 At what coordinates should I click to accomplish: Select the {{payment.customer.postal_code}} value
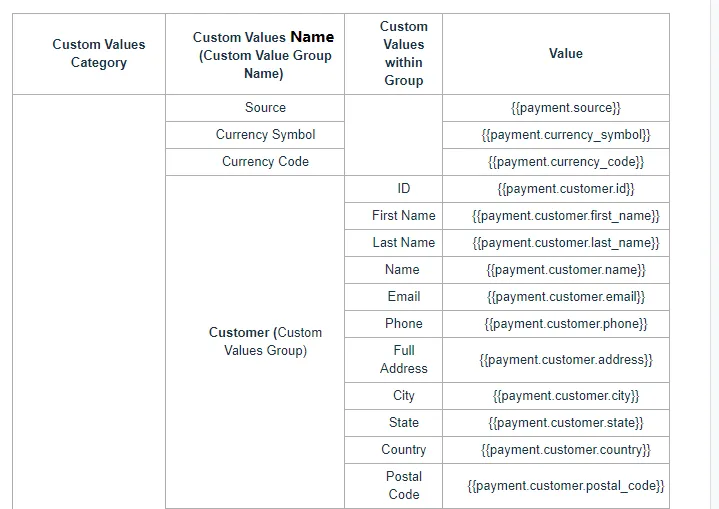pyautogui.click(x=565, y=485)
